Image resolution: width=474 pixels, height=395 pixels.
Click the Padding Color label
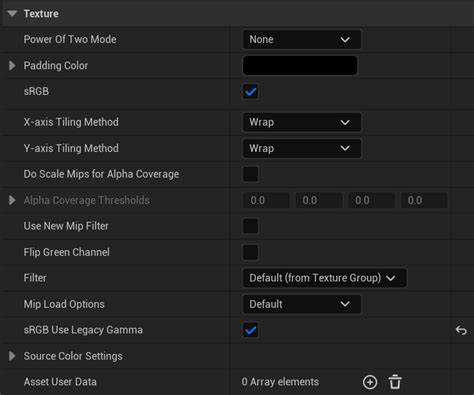coord(56,65)
